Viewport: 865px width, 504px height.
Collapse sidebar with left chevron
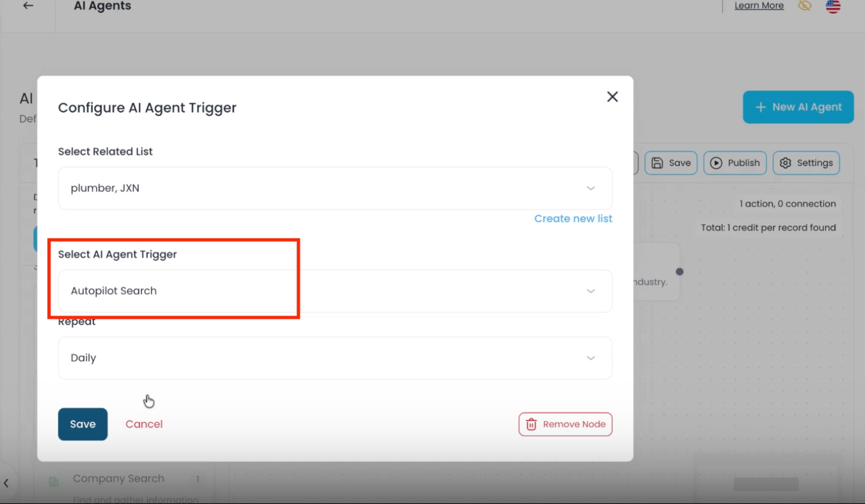(x=6, y=483)
